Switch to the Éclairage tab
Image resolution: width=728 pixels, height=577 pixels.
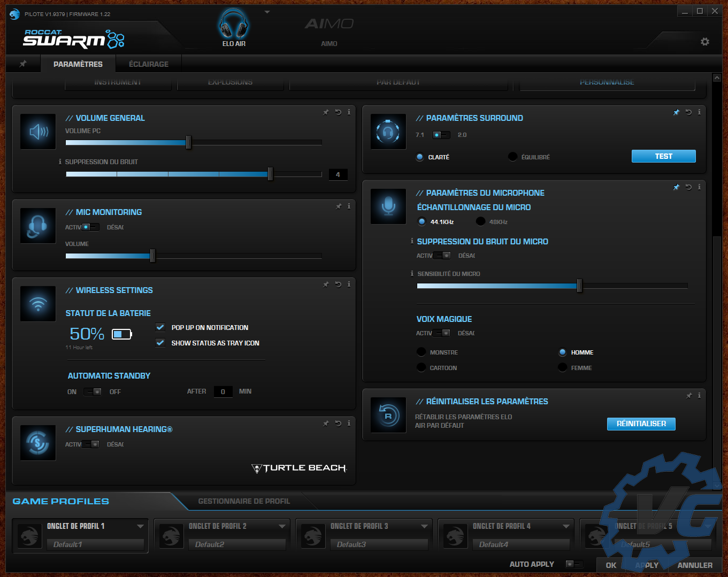pos(149,64)
